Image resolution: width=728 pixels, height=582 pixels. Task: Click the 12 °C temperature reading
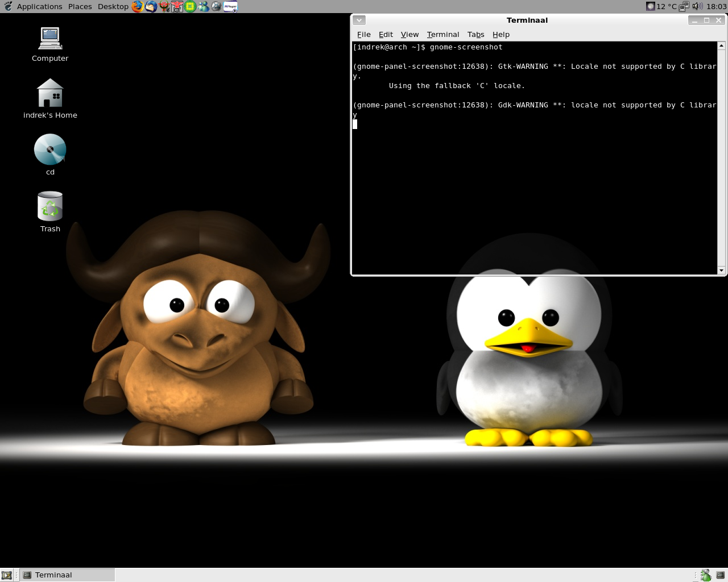[667, 6]
